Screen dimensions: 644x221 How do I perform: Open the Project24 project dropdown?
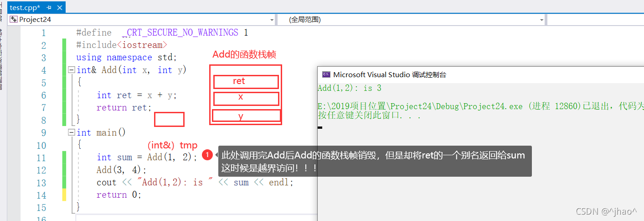tap(272, 20)
